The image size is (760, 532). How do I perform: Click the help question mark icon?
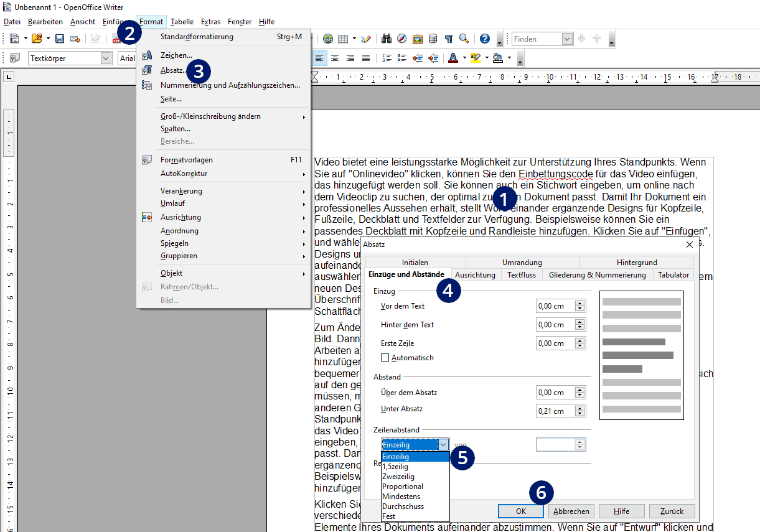coord(485,39)
